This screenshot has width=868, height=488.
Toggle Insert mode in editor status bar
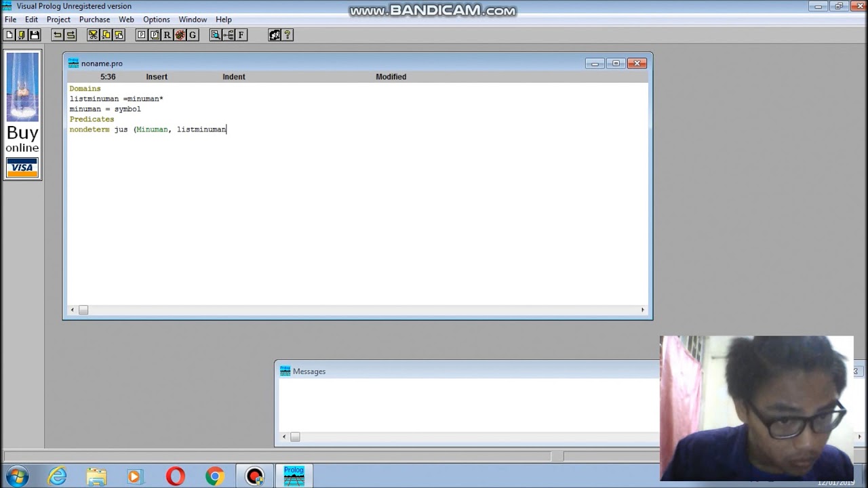tap(157, 77)
